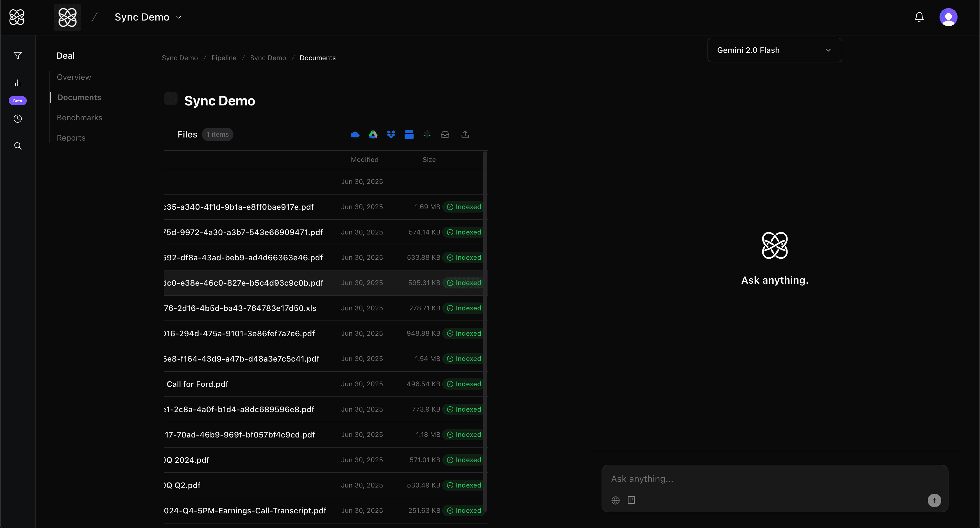The width and height of the screenshot is (980, 528).
Task: Click the app logo in the far-left rail
Action: pos(17,17)
